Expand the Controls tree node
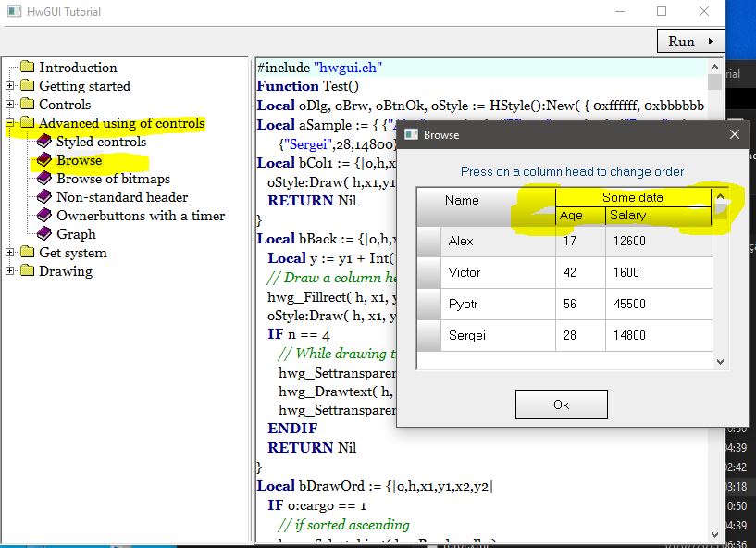This screenshot has width=756, height=548. point(10,105)
